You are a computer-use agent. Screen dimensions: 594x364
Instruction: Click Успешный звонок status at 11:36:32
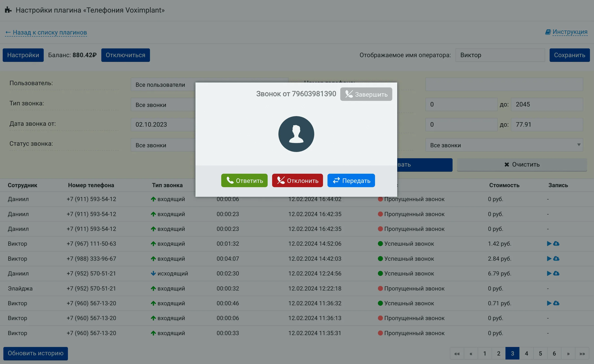pyautogui.click(x=406, y=303)
